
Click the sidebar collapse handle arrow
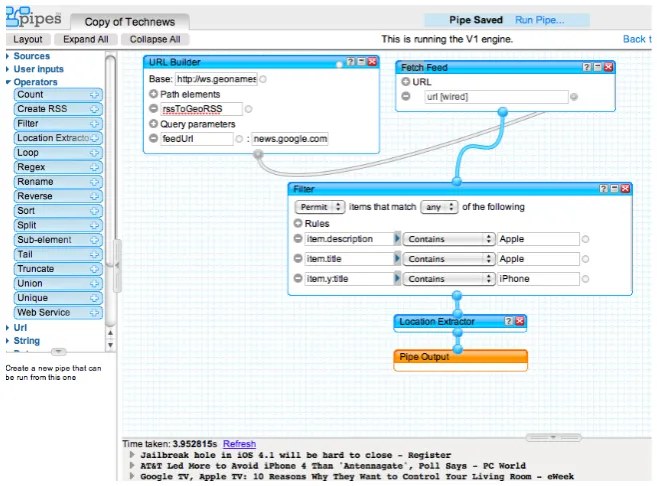point(117,265)
